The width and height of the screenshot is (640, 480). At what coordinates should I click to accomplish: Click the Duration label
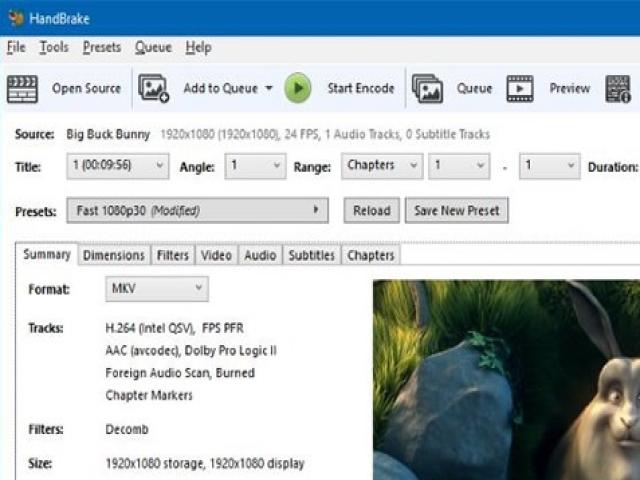click(613, 167)
